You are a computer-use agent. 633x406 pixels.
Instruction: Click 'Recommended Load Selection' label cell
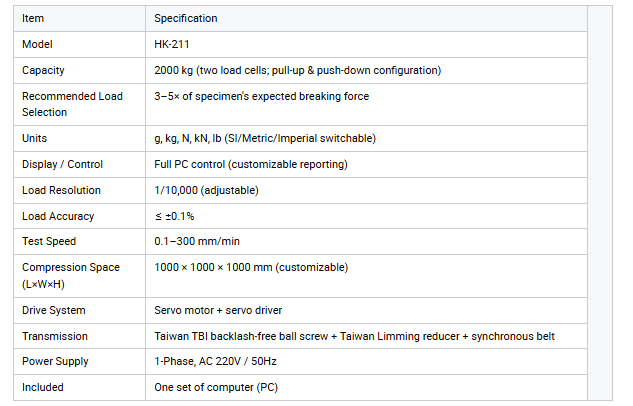pyautogui.click(x=79, y=105)
